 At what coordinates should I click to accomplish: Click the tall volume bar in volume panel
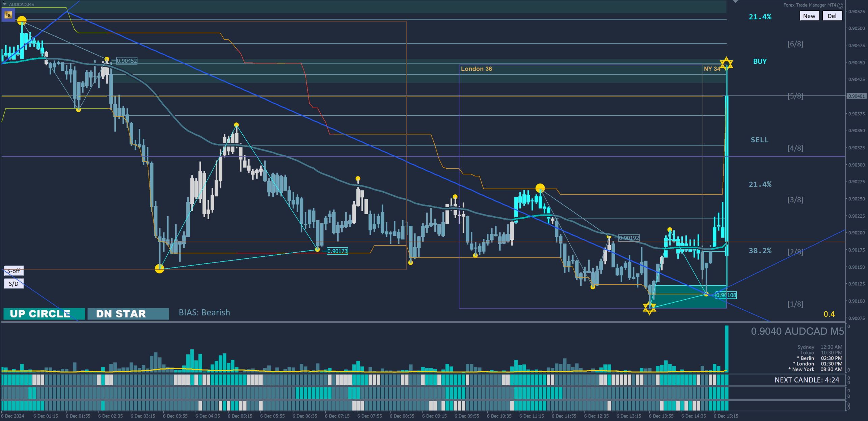click(x=726, y=348)
